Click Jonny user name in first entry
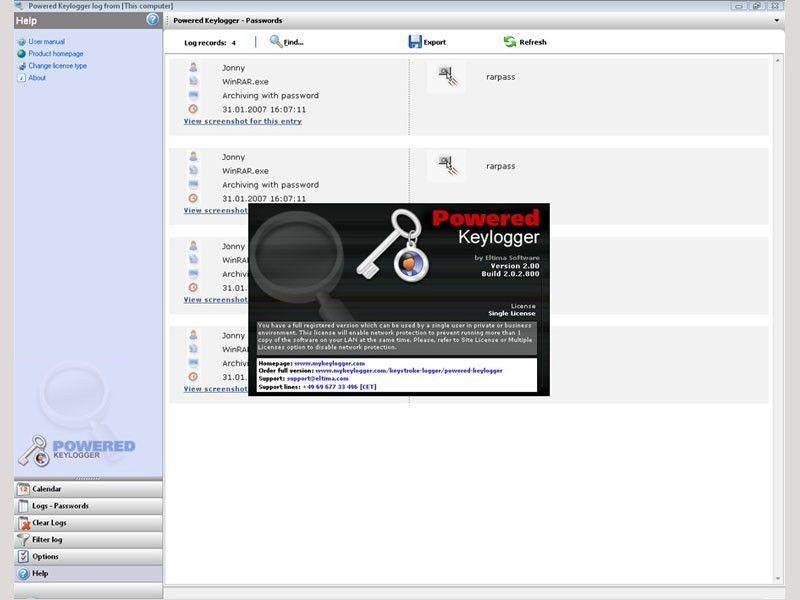Image resolution: width=800 pixels, height=600 pixels. pyautogui.click(x=233, y=68)
